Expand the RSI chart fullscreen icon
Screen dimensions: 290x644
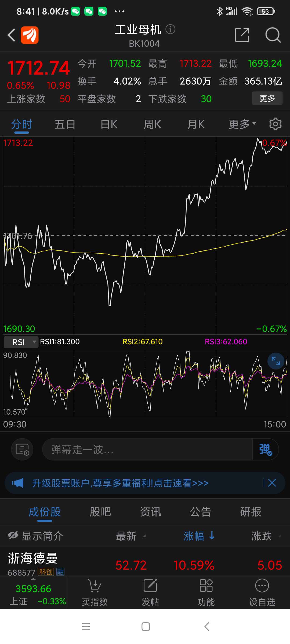click(x=276, y=361)
